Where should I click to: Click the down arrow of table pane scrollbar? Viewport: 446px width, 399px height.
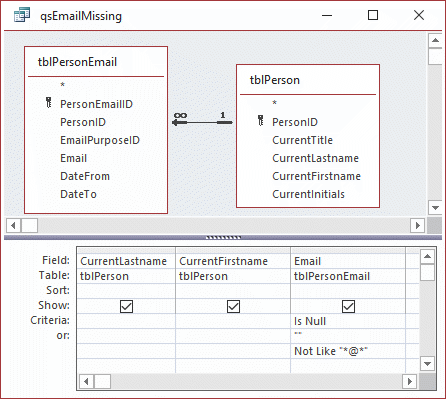tap(435, 208)
